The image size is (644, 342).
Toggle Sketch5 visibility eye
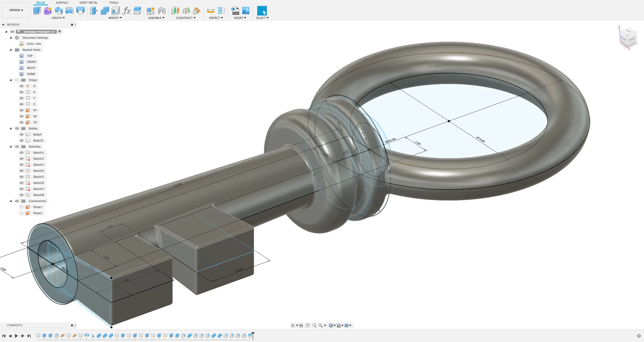pos(22,177)
